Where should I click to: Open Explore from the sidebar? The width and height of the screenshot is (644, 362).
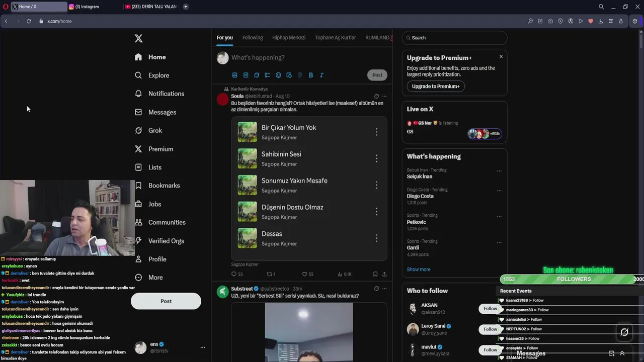pos(151,75)
